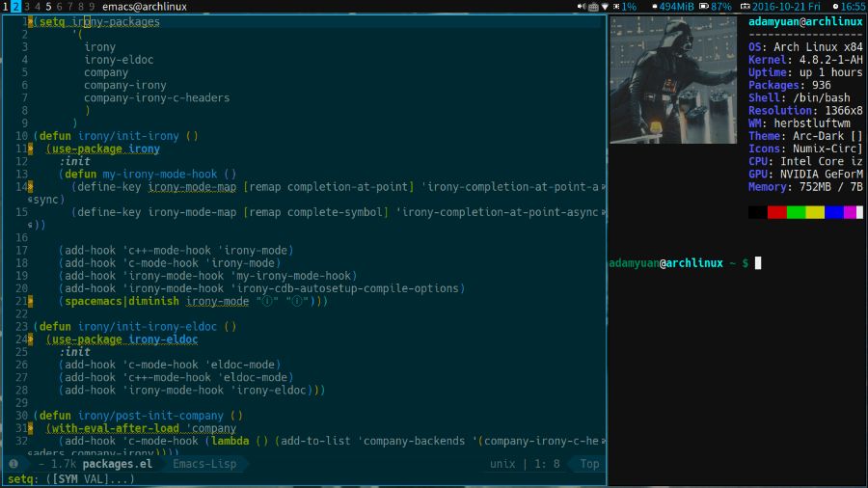Click 'Packages: 936' line in terminal

tap(789, 85)
